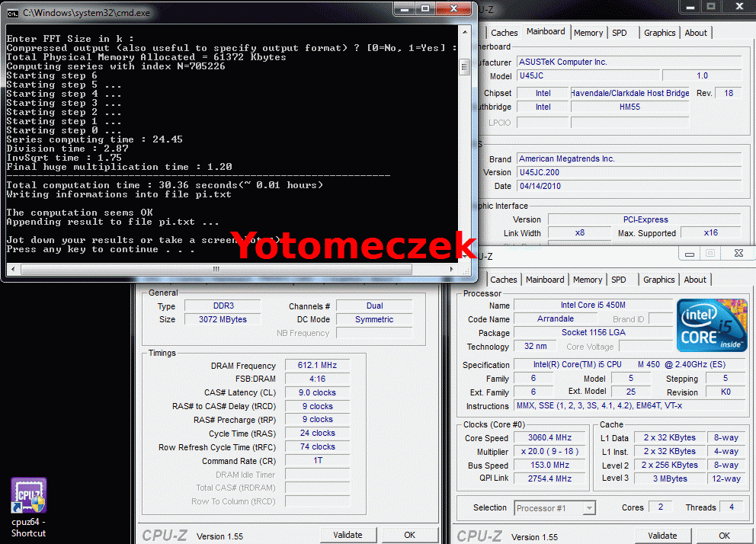Click the memory Size 3072 MBytes field
Screen dimensions: 756x544
[223, 319]
